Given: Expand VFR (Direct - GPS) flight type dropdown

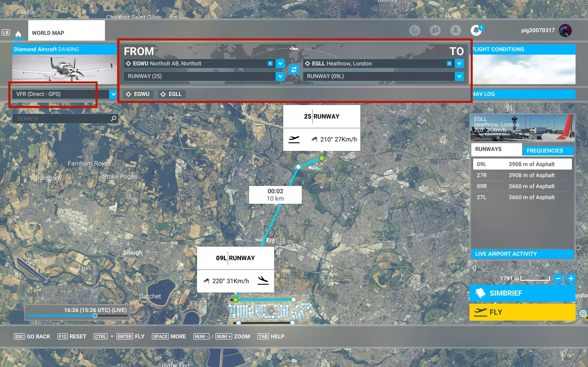Looking at the screenshot, I should tap(113, 94).
